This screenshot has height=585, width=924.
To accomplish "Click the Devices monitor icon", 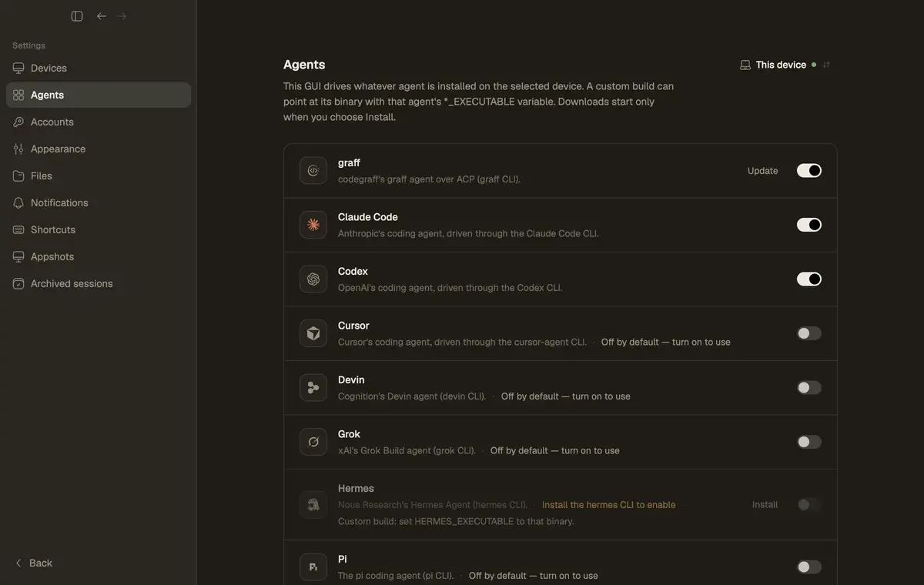I will coord(18,68).
